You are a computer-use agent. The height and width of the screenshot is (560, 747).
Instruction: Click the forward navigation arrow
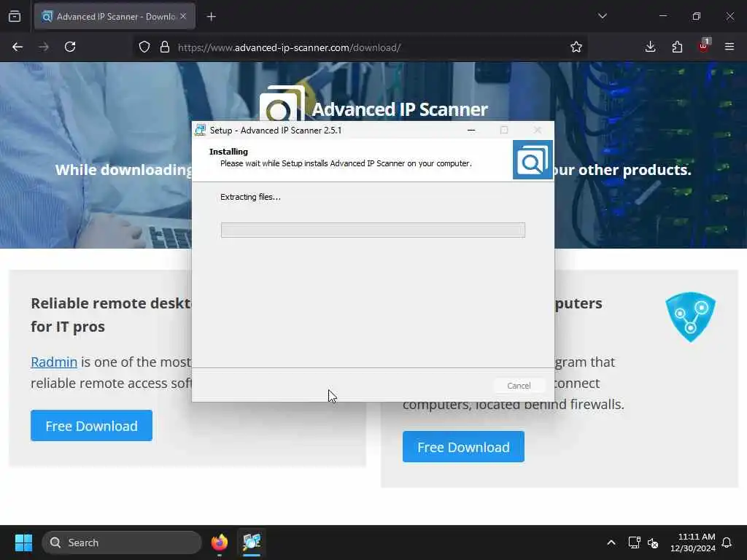(x=44, y=47)
